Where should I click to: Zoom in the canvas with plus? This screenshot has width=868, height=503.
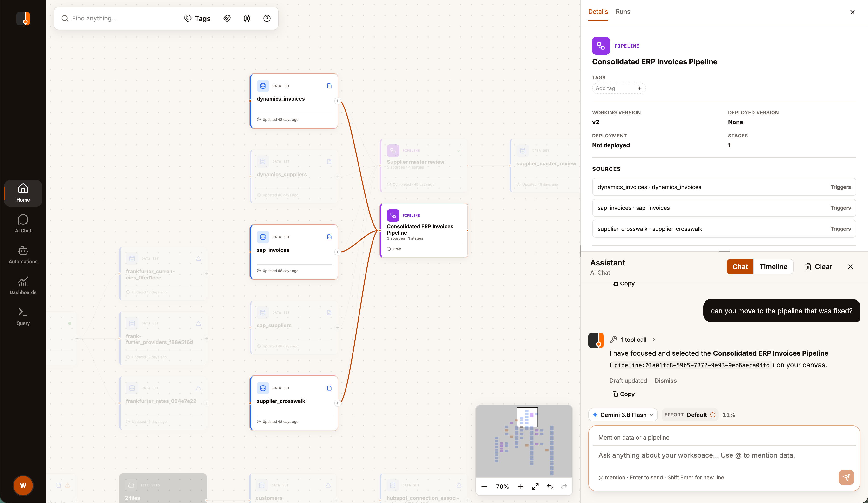coord(521,486)
